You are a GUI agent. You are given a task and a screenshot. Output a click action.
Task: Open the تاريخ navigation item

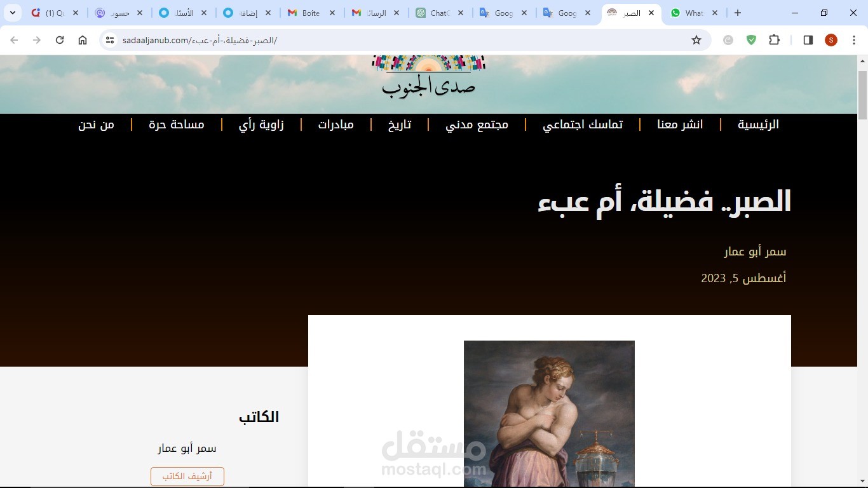tap(400, 125)
